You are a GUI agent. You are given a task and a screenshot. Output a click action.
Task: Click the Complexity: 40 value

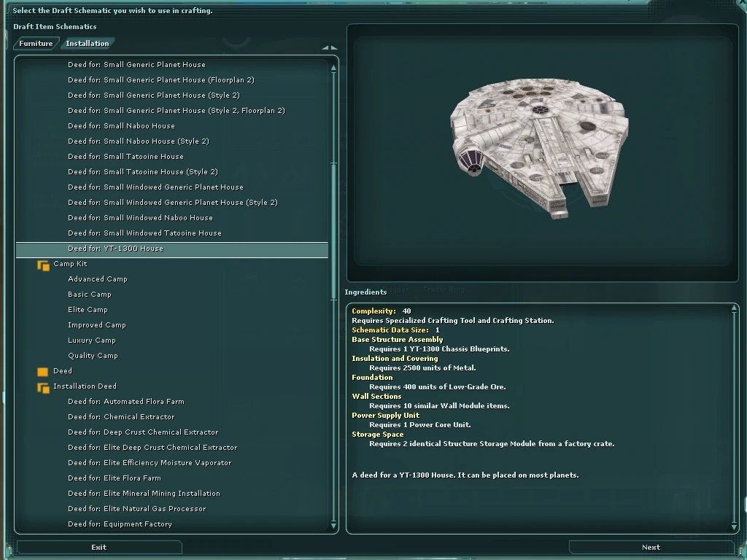[406, 311]
